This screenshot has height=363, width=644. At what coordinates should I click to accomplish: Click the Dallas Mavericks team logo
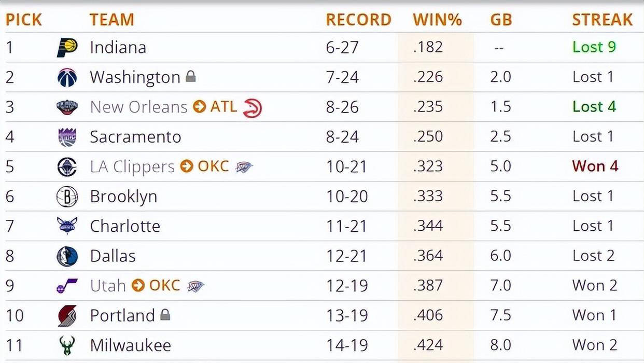pos(67,257)
